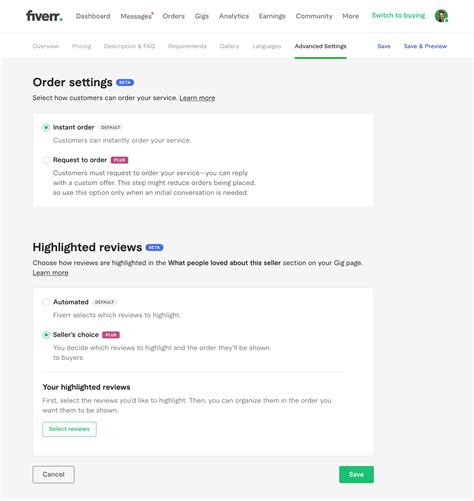Choose the Automated reviews radio button
The height and width of the screenshot is (501, 474).
[x=46, y=302]
